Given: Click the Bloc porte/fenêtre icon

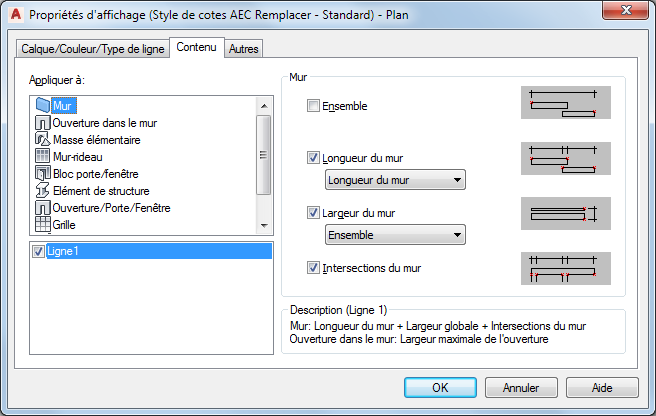Looking at the screenshot, I should point(43,174).
